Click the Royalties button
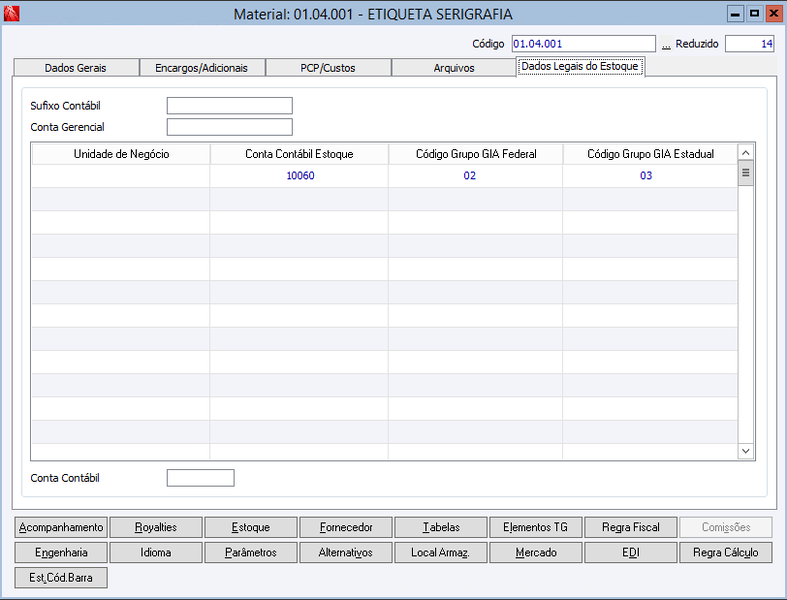 coord(156,527)
